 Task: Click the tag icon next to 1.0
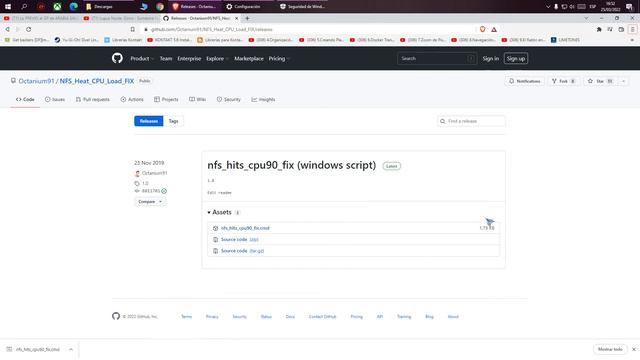(137, 183)
